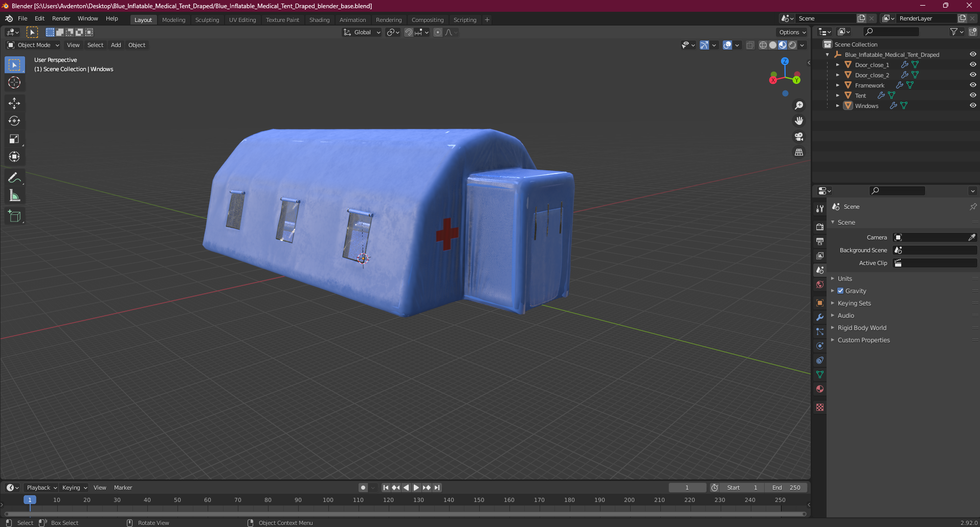
Task: Hide the Framework object
Action: [x=973, y=85]
